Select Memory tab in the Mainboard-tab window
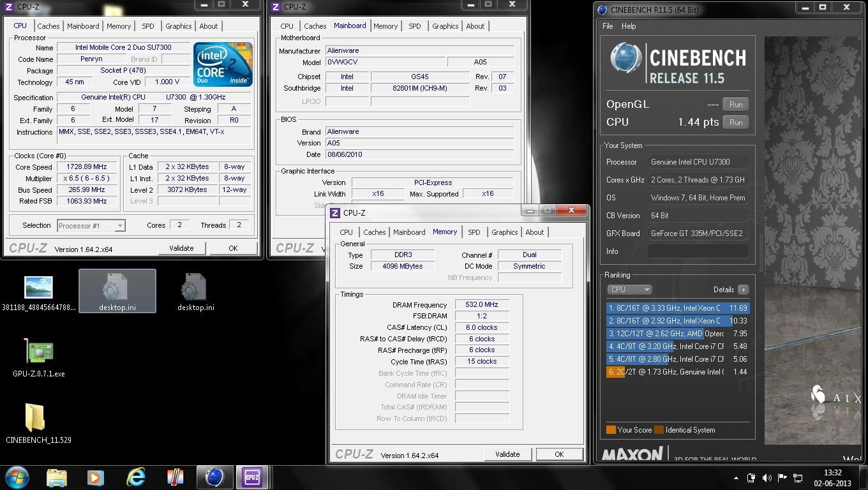868x490 pixels. coord(385,26)
